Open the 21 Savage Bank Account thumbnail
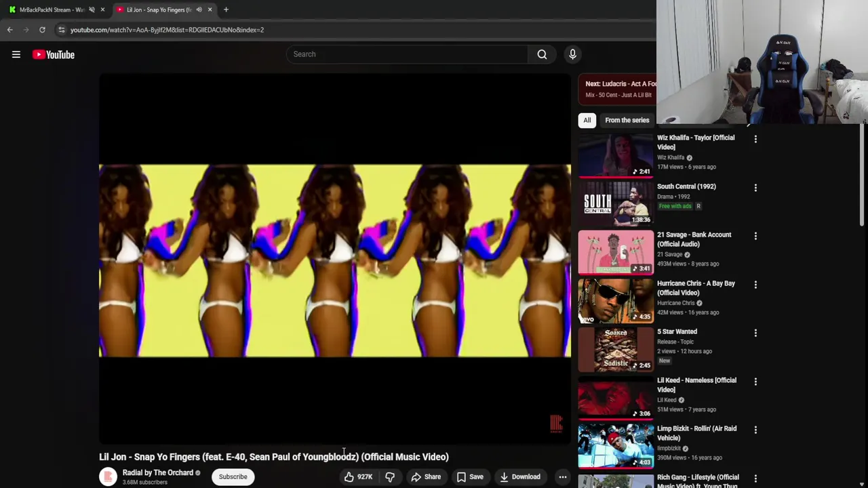868x488 pixels. click(x=616, y=252)
